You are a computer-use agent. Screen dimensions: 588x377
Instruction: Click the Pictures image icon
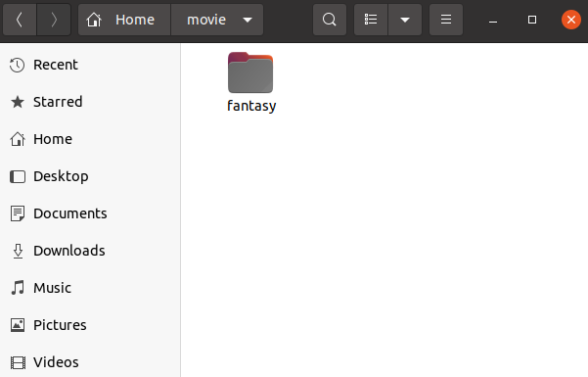(18, 325)
